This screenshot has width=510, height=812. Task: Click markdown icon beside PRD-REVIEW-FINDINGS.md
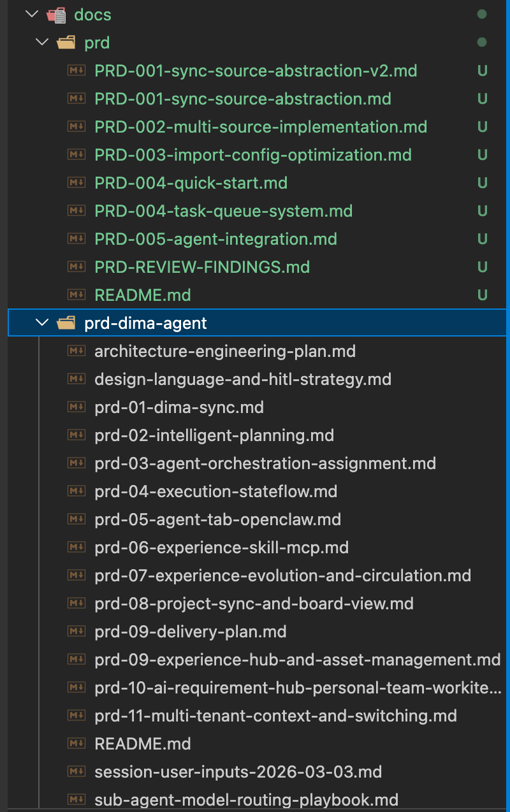76,267
